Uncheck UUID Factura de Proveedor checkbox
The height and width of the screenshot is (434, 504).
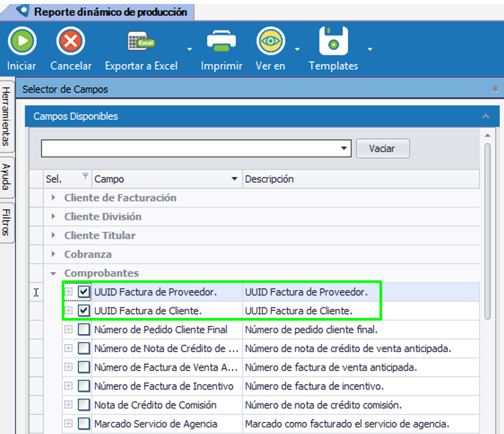tap(83, 292)
